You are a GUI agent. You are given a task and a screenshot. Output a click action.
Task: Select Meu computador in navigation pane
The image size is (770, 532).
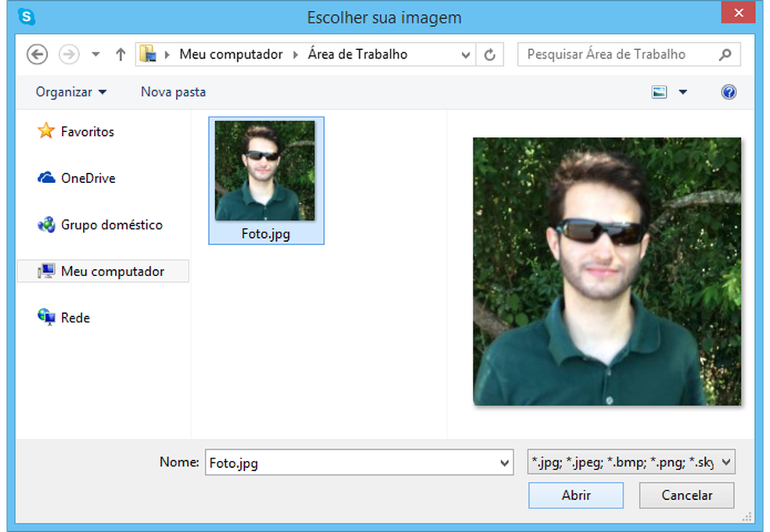tap(103, 271)
